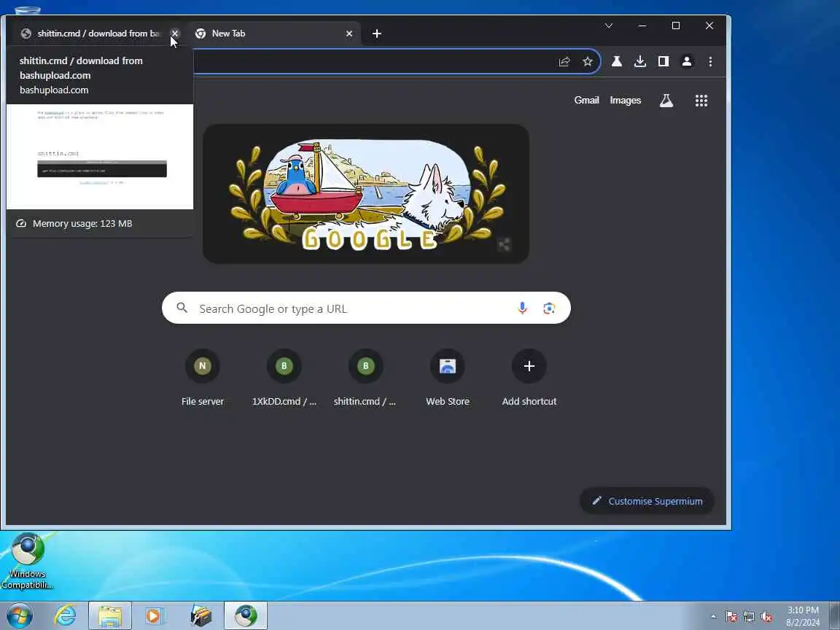This screenshot has height=630, width=840.
Task: Open the 1XkDD.cmd shortcut
Action: pyautogui.click(x=284, y=378)
